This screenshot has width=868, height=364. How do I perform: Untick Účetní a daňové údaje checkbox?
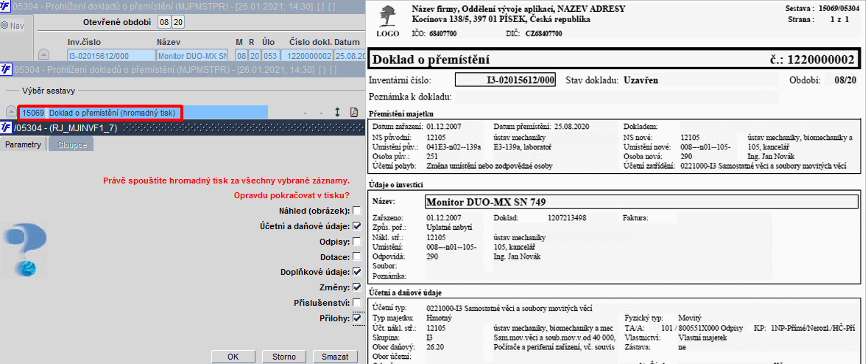point(357,226)
